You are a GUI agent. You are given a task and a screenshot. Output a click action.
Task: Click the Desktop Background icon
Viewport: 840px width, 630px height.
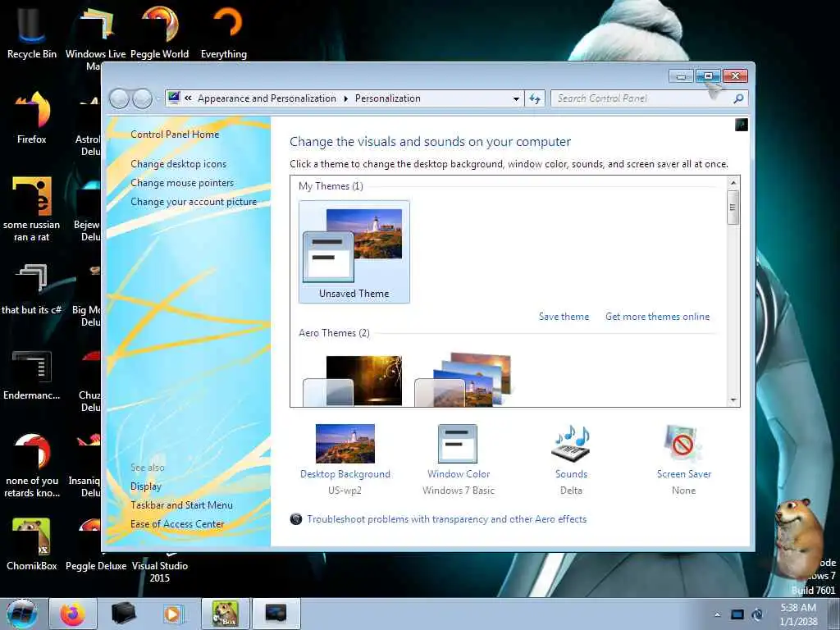pos(345,444)
